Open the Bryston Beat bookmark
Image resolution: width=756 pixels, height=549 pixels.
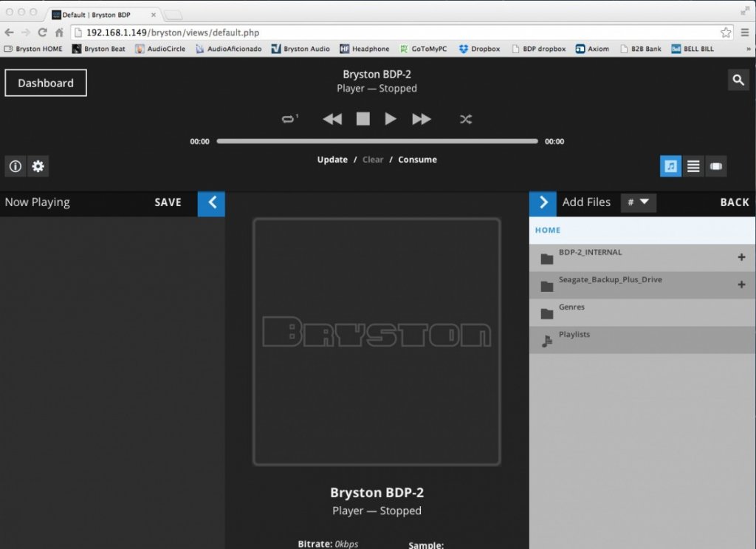point(99,49)
